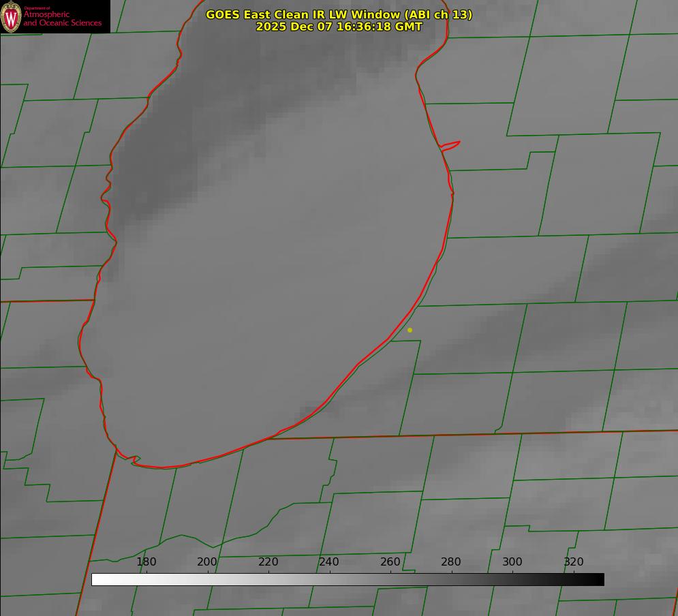Click the timestamp '2025 Dec 07 16:36:18 GMT'
Viewport: 678px width, 616px height.
coord(339,27)
